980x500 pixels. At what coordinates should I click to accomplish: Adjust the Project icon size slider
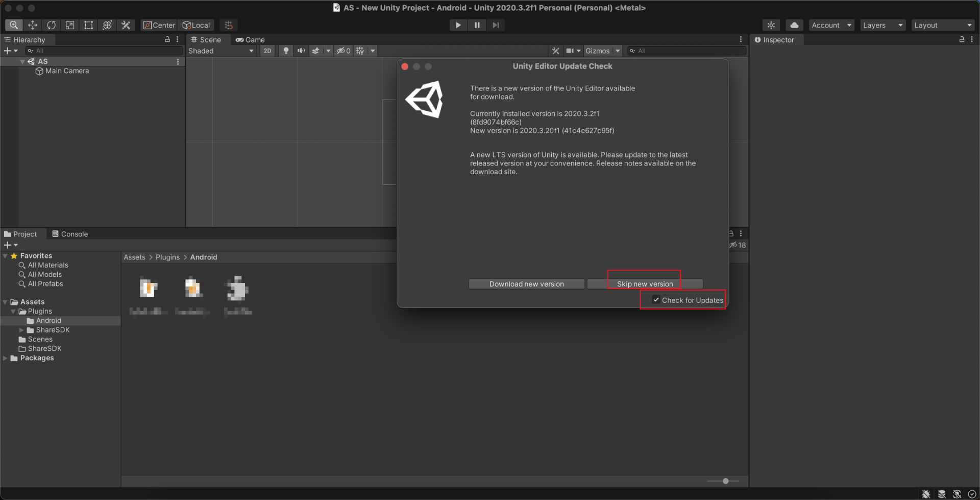pos(723,481)
